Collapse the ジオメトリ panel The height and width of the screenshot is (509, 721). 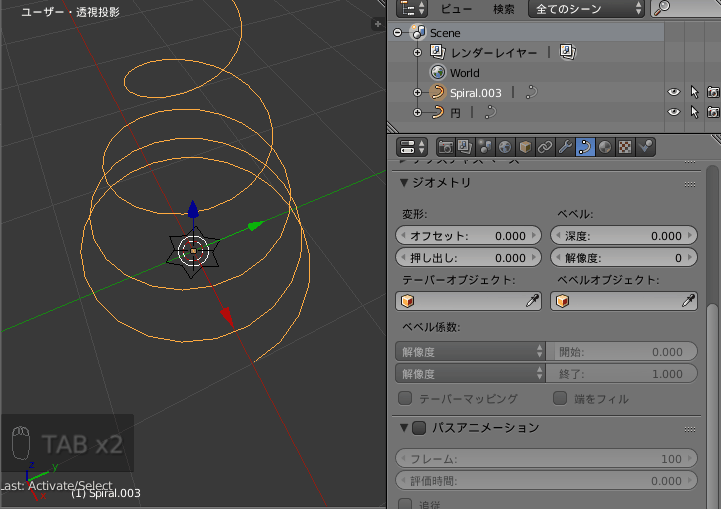(x=404, y=183)
